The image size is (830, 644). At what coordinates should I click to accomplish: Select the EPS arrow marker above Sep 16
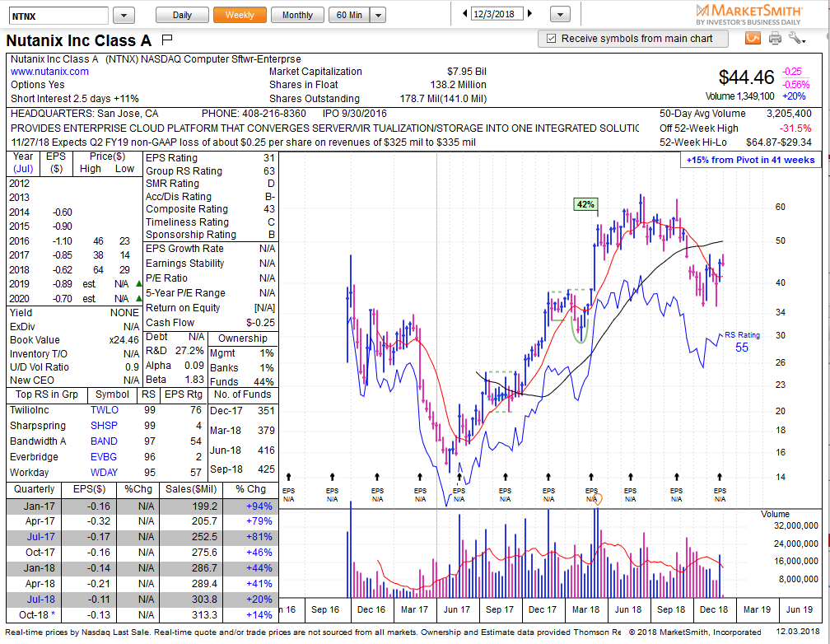pos(332,477)
